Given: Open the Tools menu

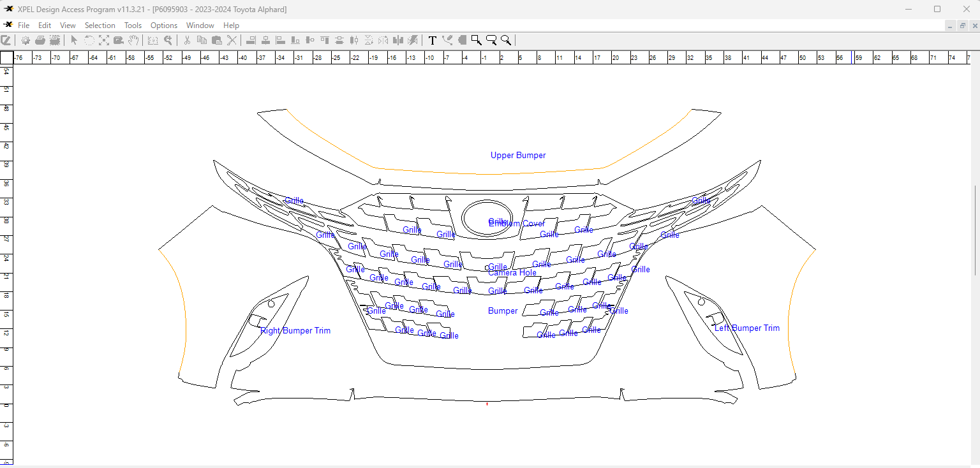Looking at the screenshot, I should [x=133, y=26].
